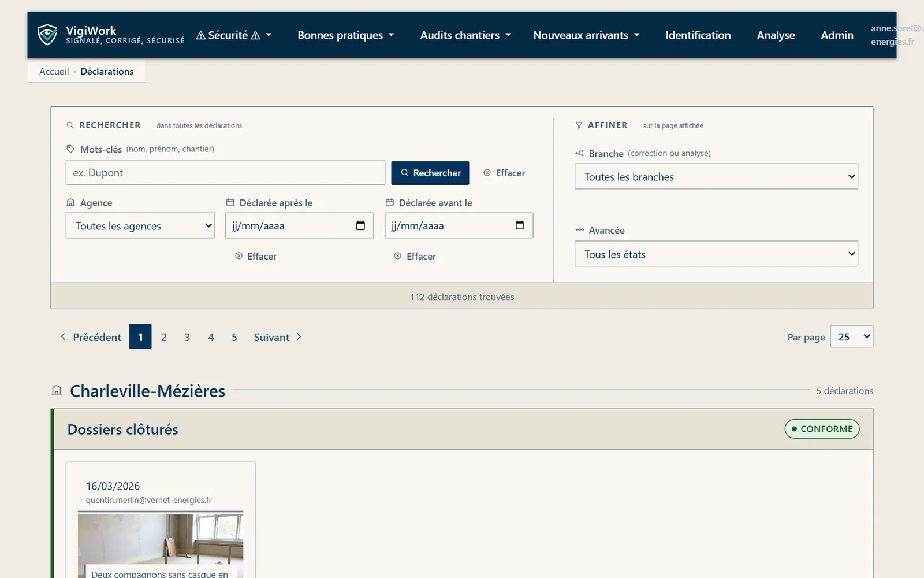Viewport: 924px width, 578px height.
Task: Click the CONFORME status badge
Action: [822, 429]
